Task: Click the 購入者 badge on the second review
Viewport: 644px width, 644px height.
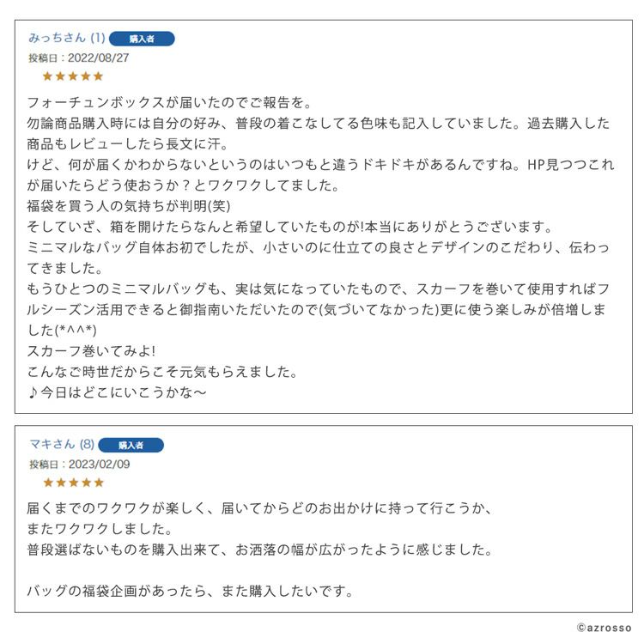Action: 131,445
